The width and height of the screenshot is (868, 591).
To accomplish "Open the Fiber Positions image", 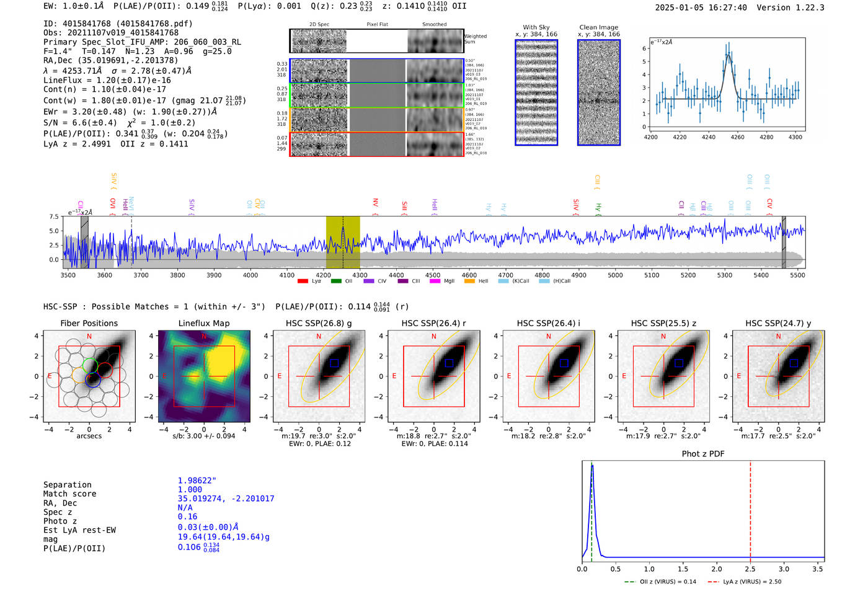I will (89, 376).
